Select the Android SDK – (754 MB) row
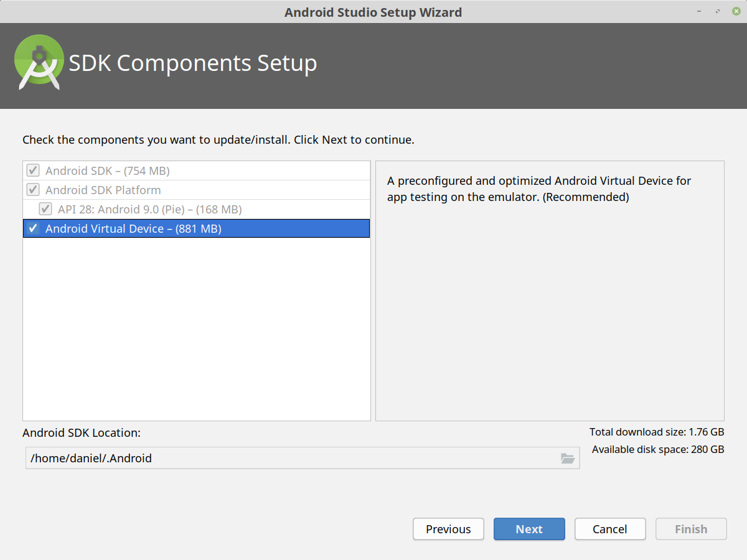Viewport: 747px width, 560px height. click(197, 170)
